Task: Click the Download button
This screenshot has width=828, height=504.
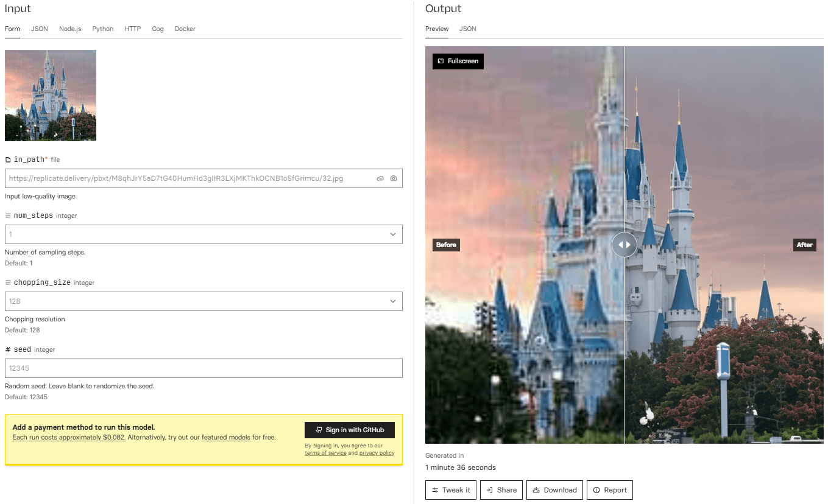Action: coord(555,490)
